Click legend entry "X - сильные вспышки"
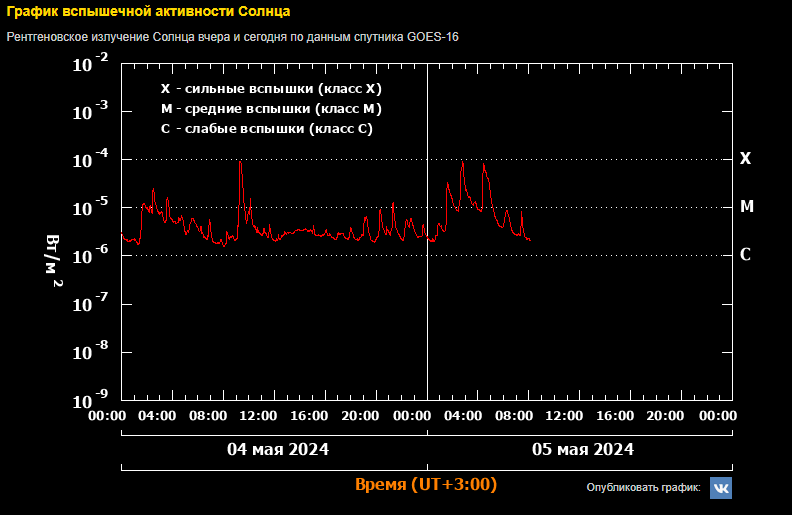 (x=271, y=89)
